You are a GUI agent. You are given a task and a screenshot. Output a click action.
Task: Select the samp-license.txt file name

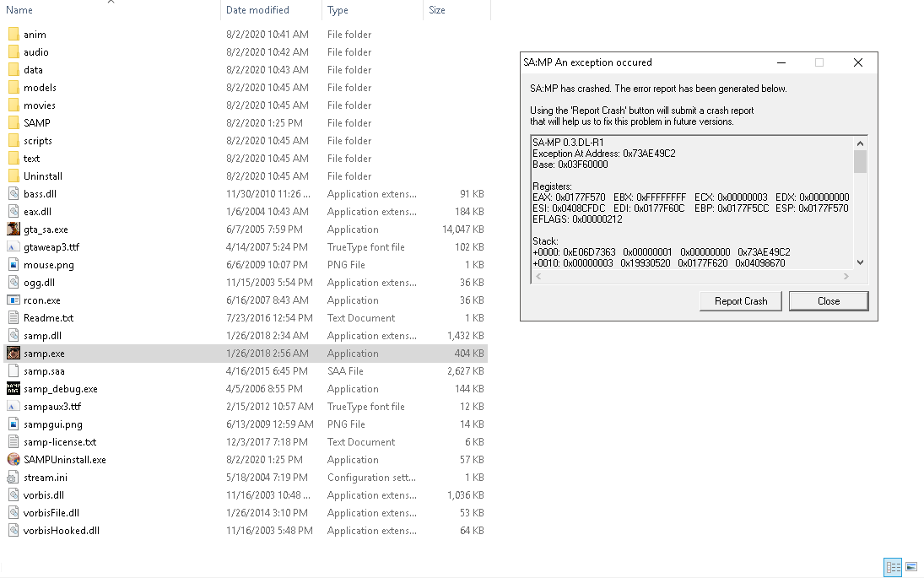click(x=60, y=441)
